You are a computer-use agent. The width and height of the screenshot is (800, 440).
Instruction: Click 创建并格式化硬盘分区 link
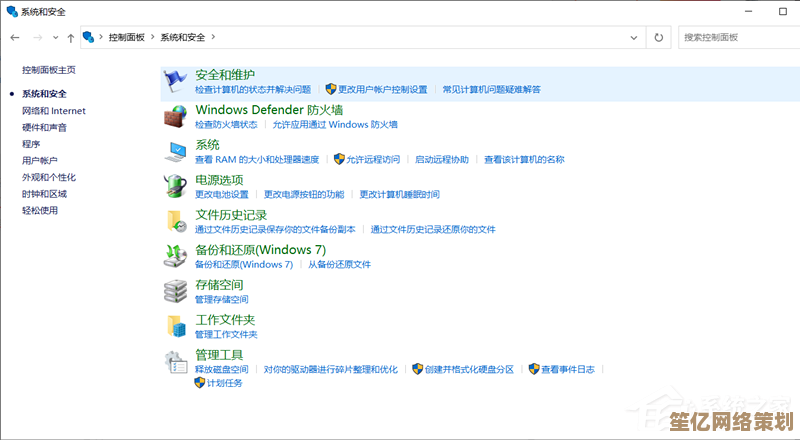tap(469, 370)
